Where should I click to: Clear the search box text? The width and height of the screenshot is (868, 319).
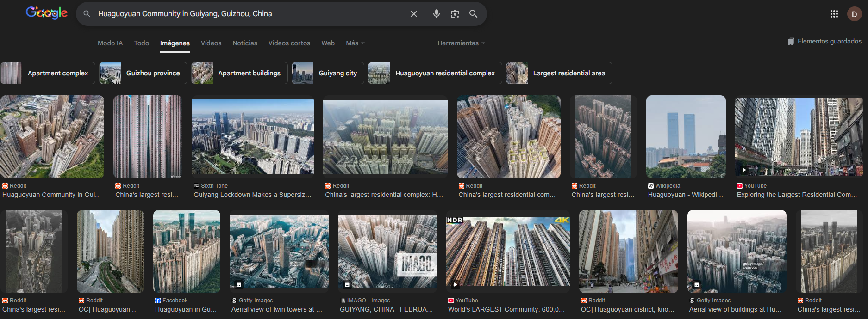tap(413, 14)
